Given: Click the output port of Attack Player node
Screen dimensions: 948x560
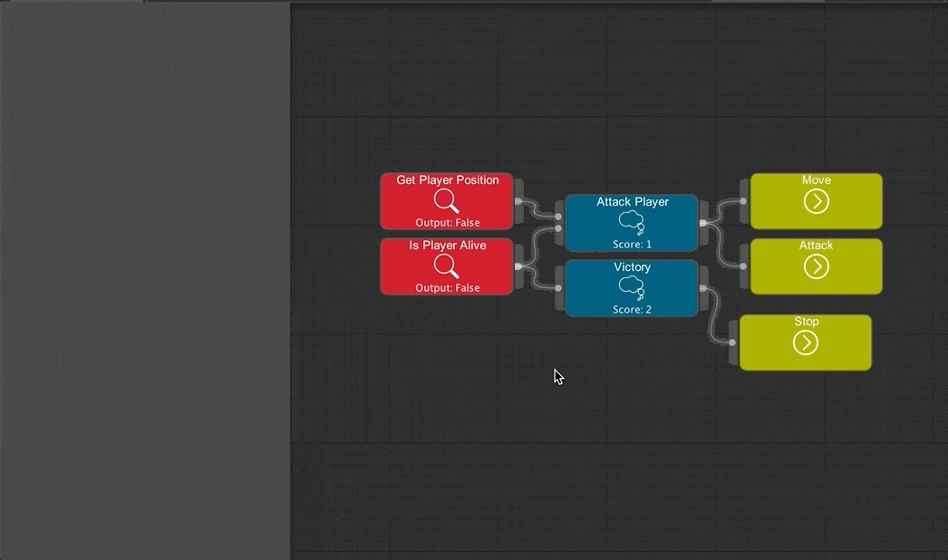Looking at the screenshot, I should [x=703, y=223].
